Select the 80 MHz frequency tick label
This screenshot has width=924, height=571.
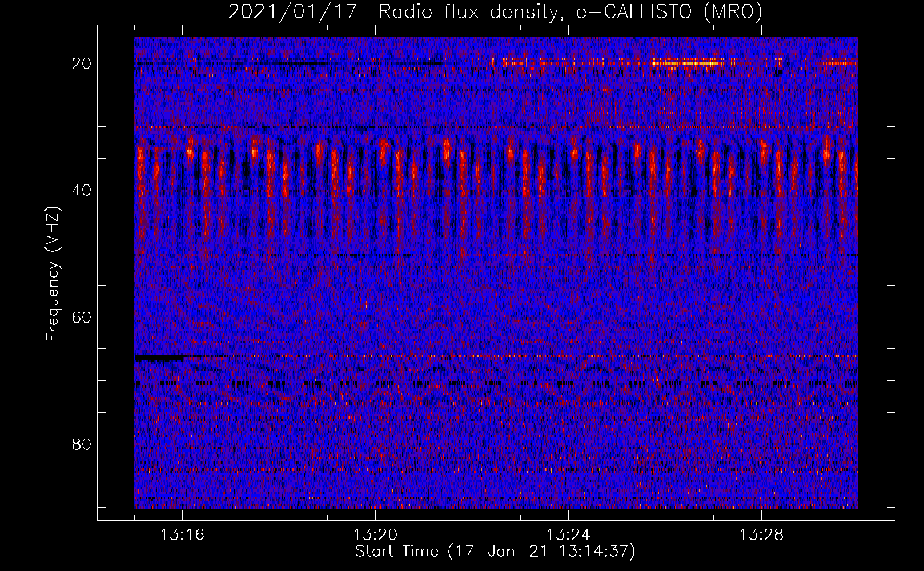82,444
